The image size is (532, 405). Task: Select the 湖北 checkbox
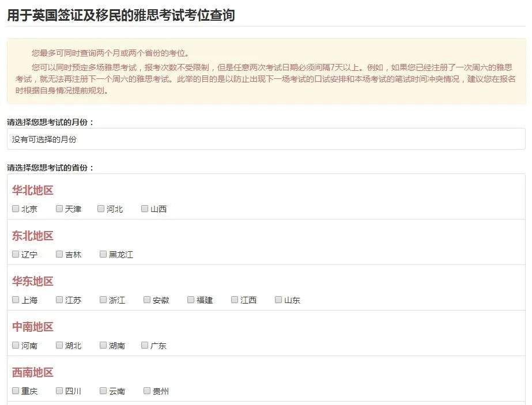[x=59, y=345]
